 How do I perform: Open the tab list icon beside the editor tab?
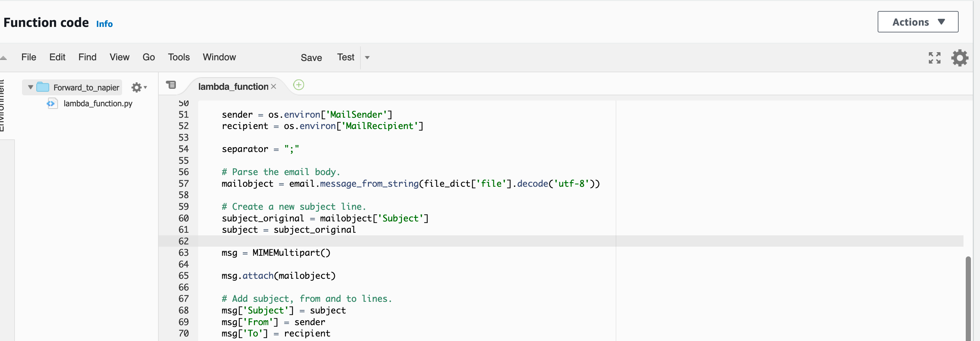pos(171,85)
